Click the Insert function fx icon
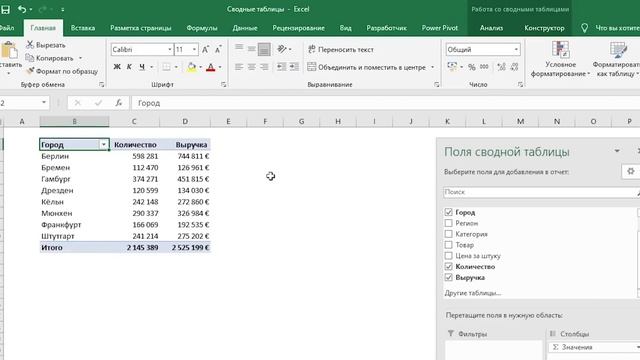This screenshot has height=360, width=640. point(118,103)
